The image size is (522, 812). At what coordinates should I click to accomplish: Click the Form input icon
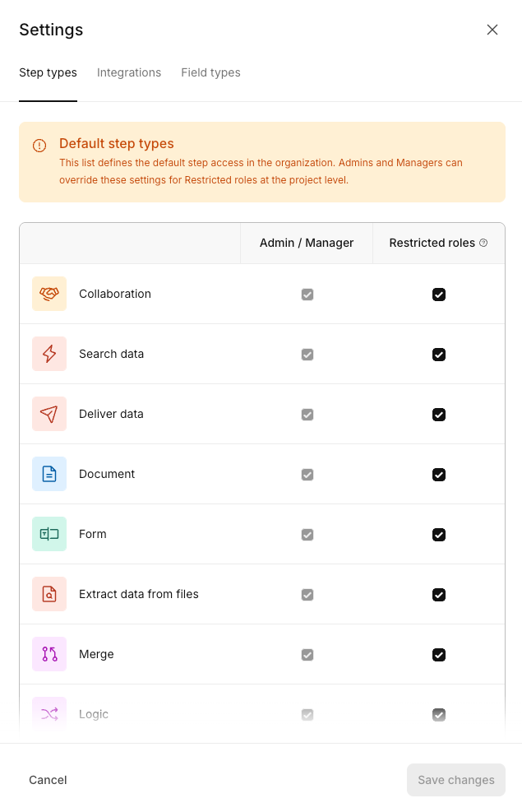point(49,534)
